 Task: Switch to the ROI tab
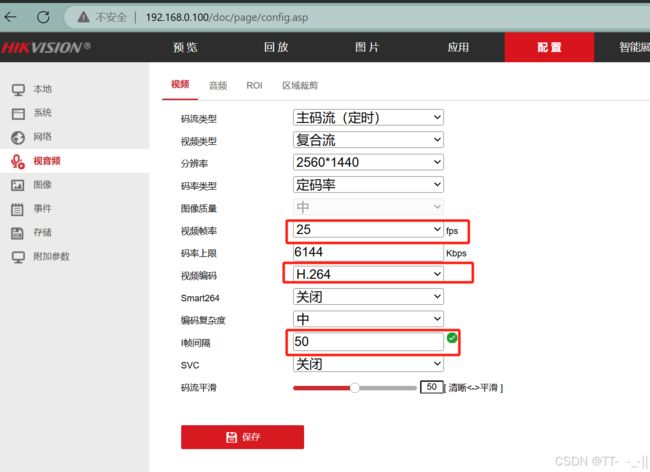coord(254,85)
